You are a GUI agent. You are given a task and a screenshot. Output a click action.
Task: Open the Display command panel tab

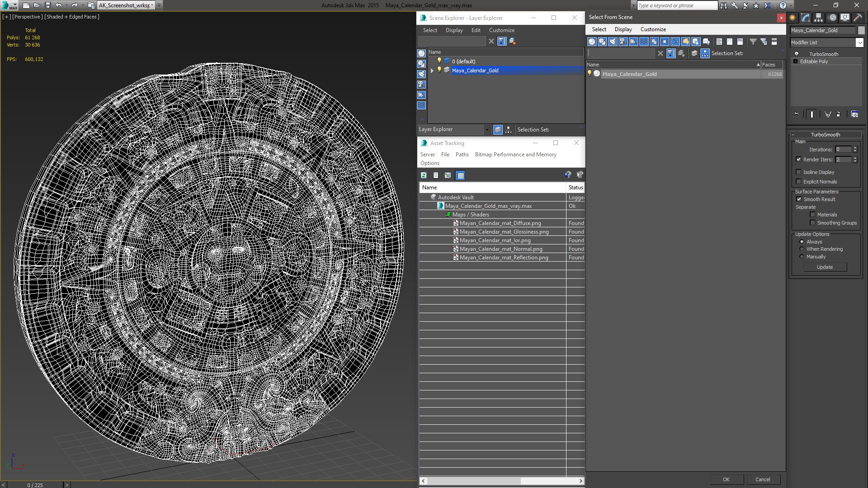tap(845, 18)
